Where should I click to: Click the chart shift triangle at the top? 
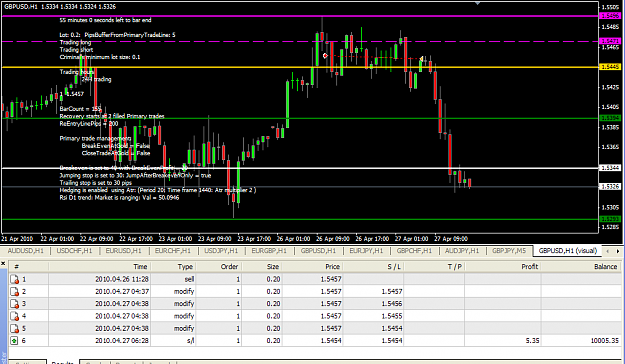[478, 3]
